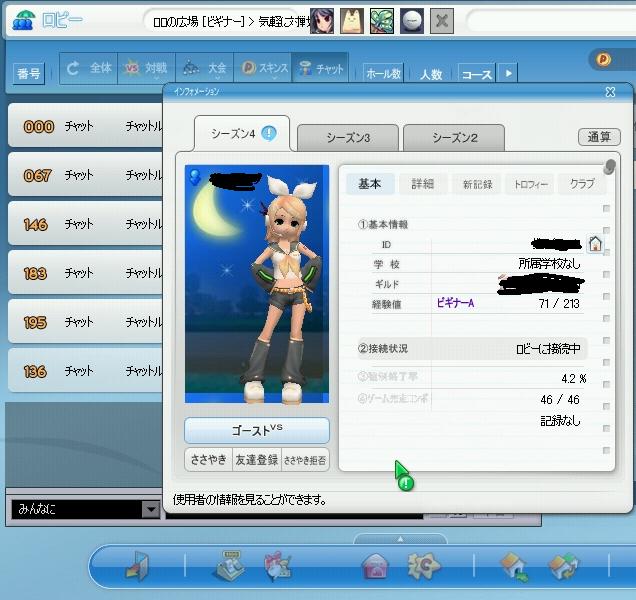This screenshot has height=600, width=636.
Task: Sort by 人数 column
Action: pos(431,74)
